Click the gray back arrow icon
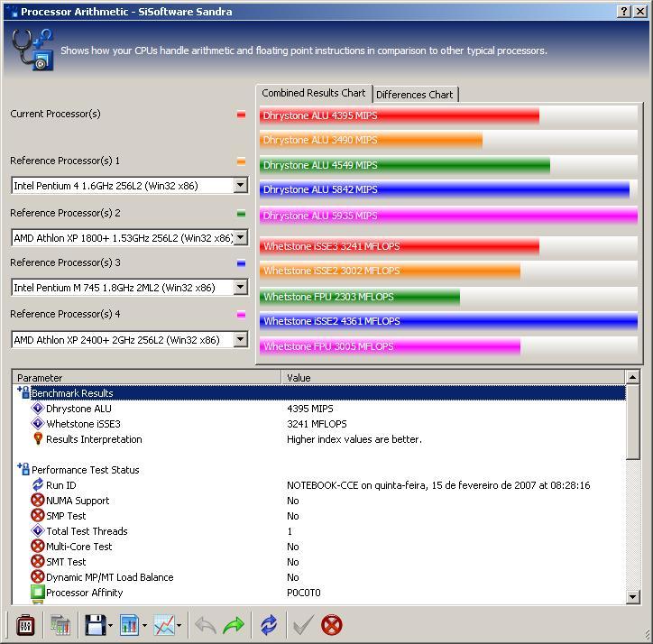 206,625
